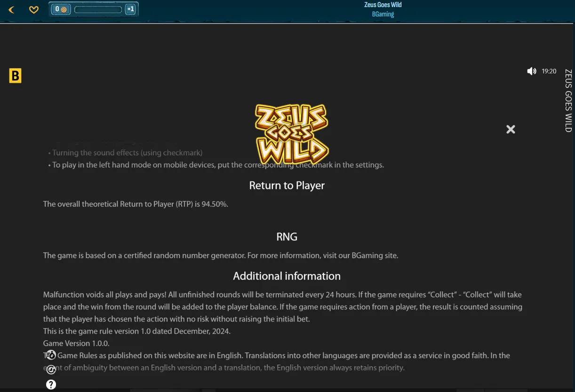Click the vertical ZEUS GOES WILD label

click(568, 101)
